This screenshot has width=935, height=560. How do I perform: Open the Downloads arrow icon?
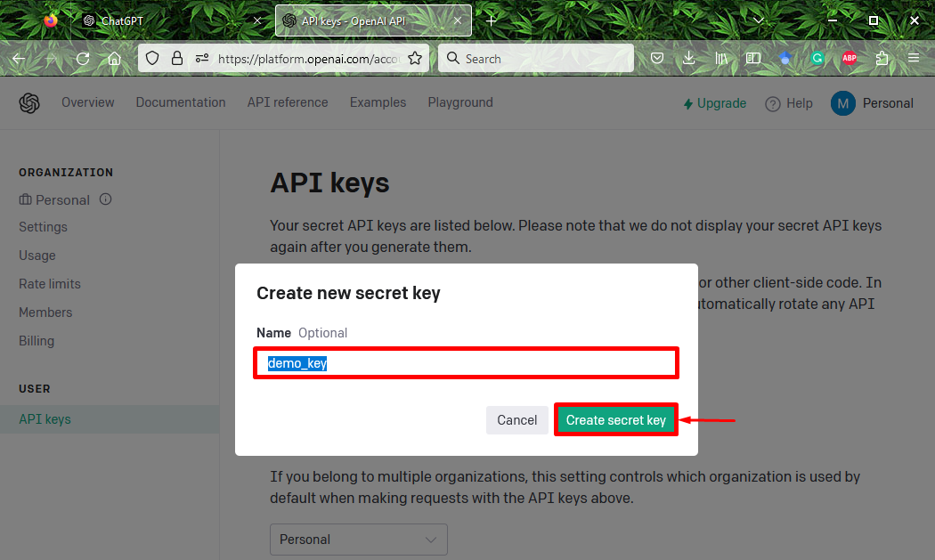click(688, 59)
